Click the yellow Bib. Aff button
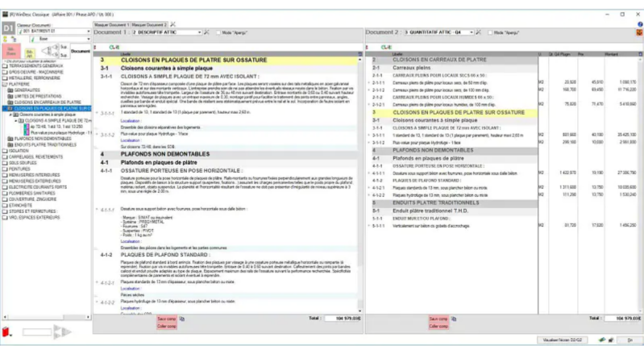Viewport: 644px width, 346px height. (30, 53)
